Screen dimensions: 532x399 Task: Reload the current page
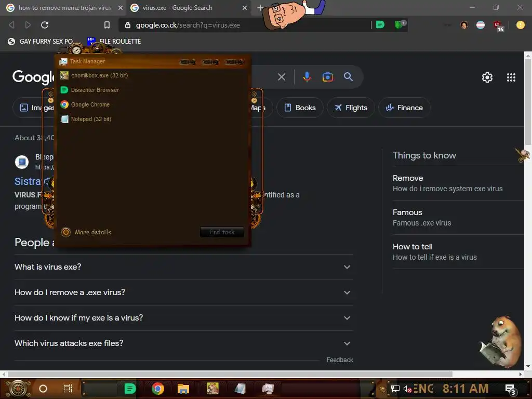click(45, 25)
